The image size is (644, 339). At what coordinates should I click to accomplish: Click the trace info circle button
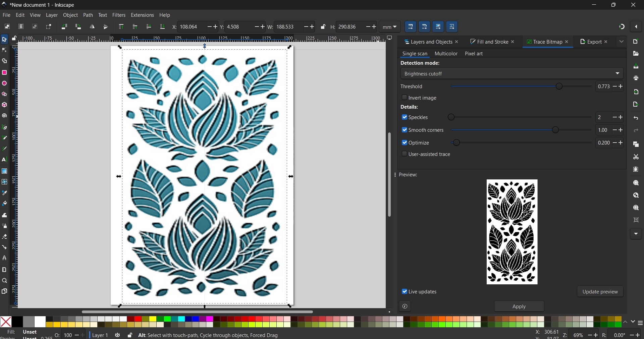tap(405, 306)
